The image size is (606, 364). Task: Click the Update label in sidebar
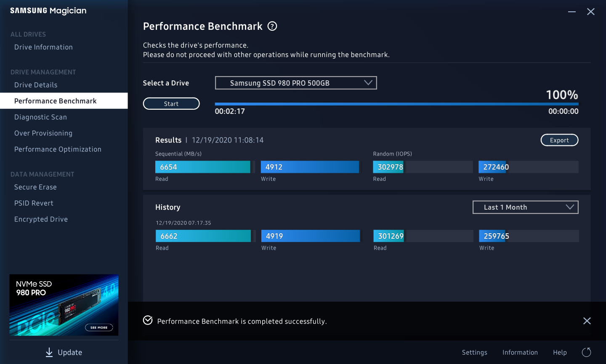(x=70, y=353)
